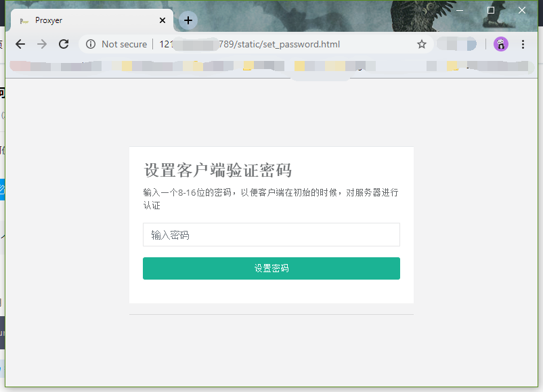Minimize the Chrome window
Screen dimensions: 543x392
pos(460,10)
